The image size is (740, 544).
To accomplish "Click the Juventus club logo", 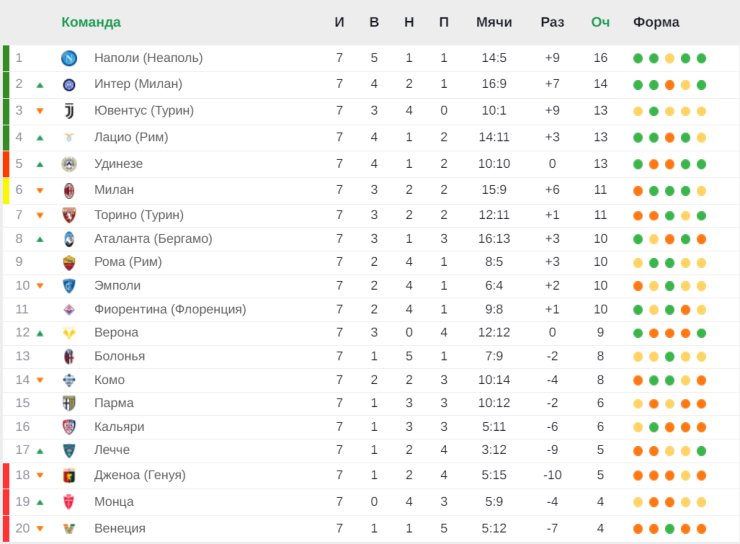I will coord(69,111).
